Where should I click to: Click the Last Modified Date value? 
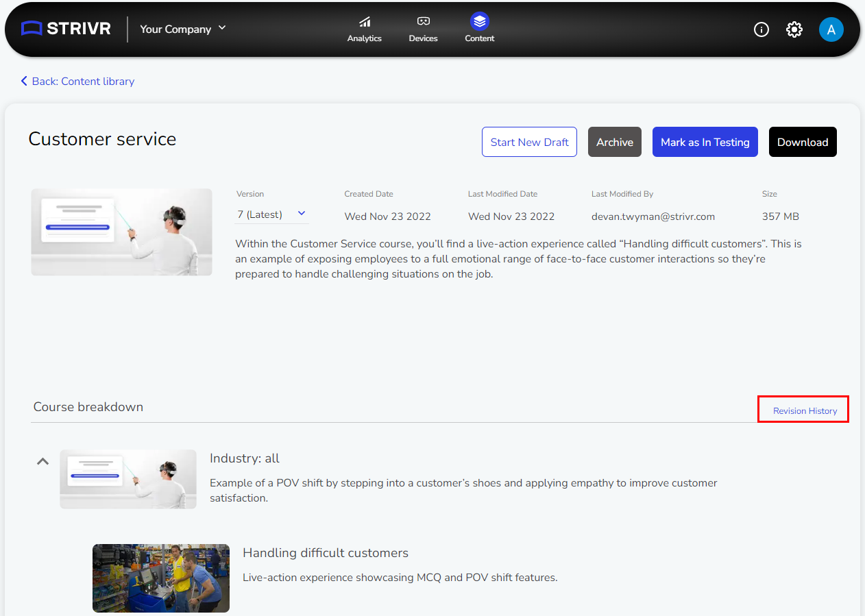pos(511,217)
